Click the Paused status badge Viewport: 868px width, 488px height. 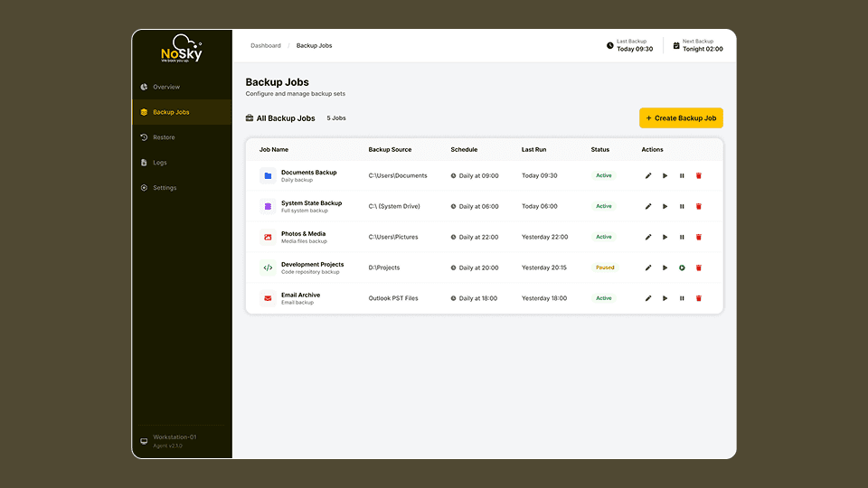coord(605,267)
